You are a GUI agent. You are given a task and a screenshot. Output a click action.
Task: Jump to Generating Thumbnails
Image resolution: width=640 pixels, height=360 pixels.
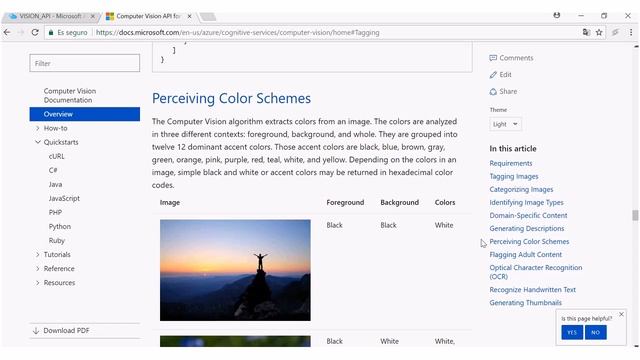point(526,303)
